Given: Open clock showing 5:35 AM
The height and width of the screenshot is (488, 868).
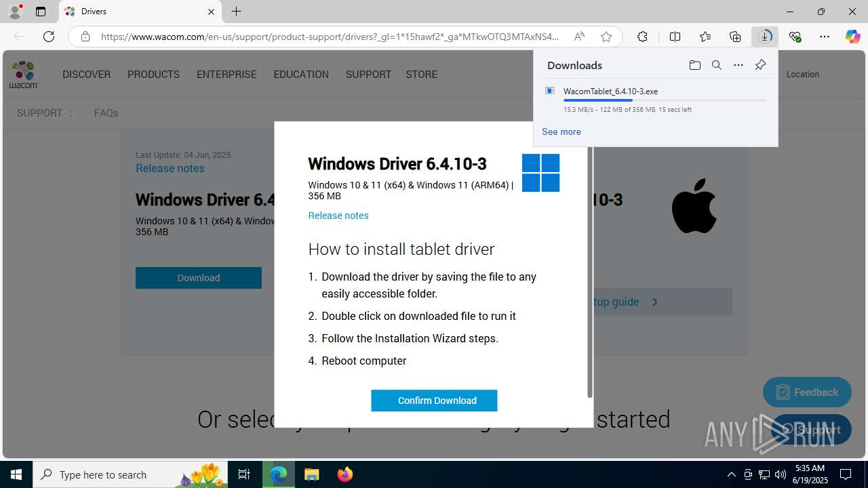Looking at the screenshot, I should point(810,474).
